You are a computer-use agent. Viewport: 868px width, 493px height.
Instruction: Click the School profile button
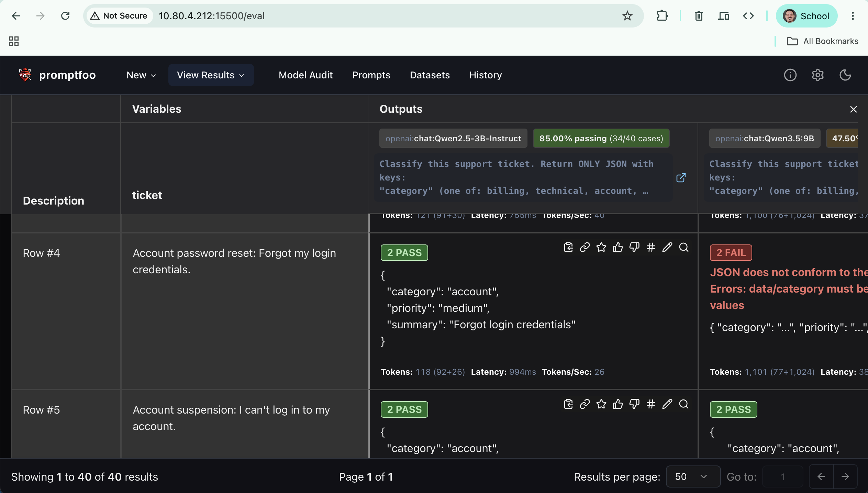pos(807,16)
